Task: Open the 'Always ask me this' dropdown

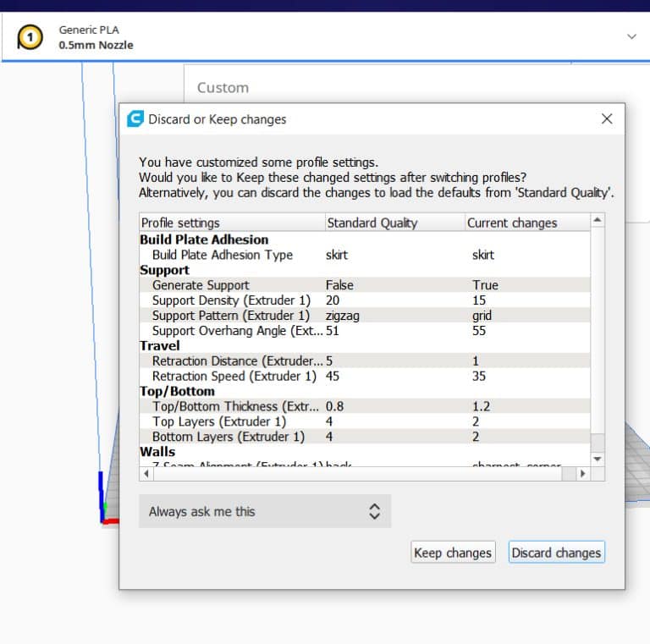Action: click(265, 511)
